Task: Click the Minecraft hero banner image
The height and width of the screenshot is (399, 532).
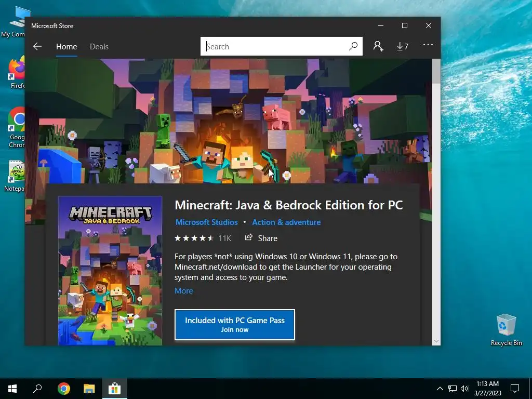Action: (x=229, y=121)
